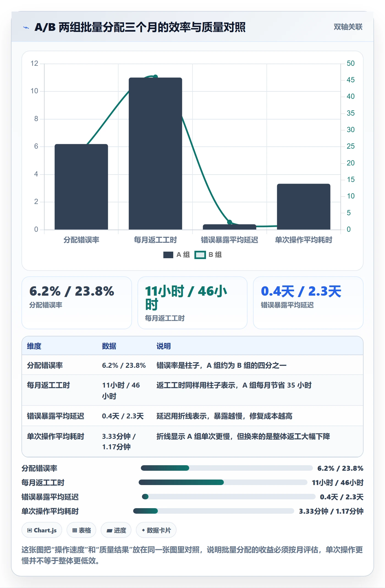The height and width of the screenshot is (588, 385).
Task: Click the 每月返工工时 bar in chart
Action: [x=155, y=154]
